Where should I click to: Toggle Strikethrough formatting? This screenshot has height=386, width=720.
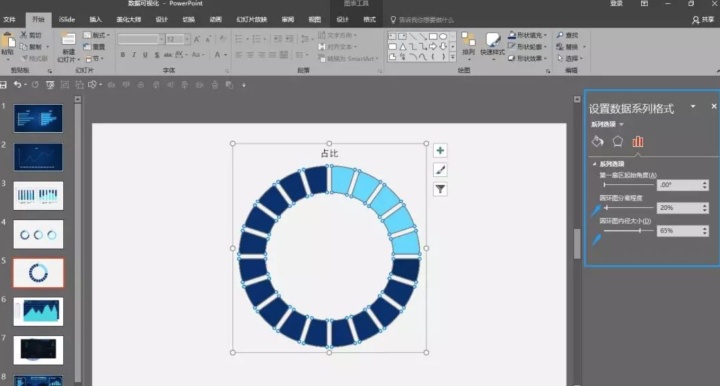click(168, 55)
